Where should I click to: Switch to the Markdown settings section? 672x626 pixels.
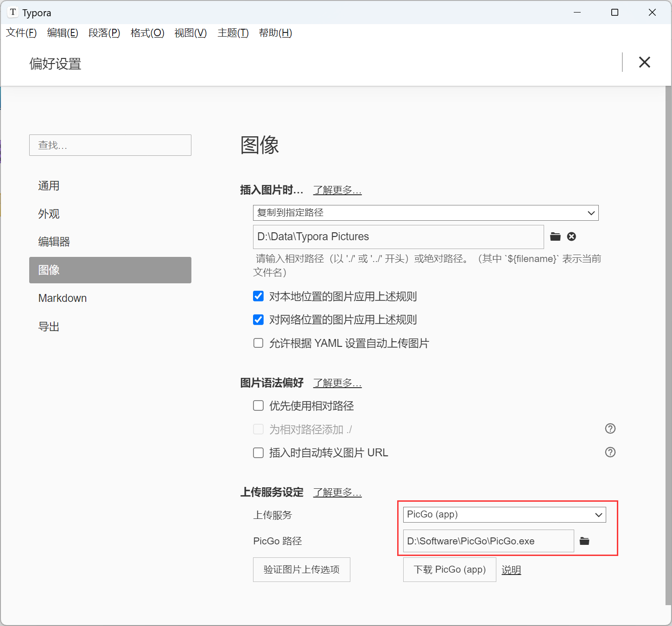click(110, 298)
